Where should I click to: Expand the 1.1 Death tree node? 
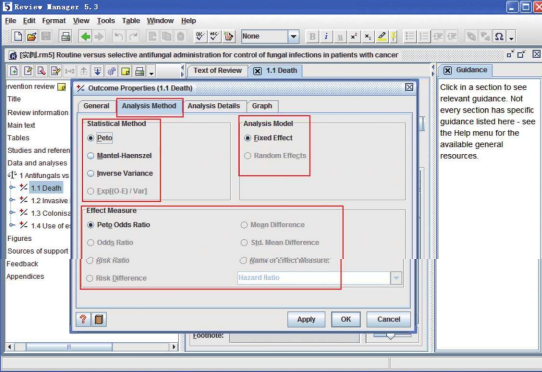(x=12, y=188)
